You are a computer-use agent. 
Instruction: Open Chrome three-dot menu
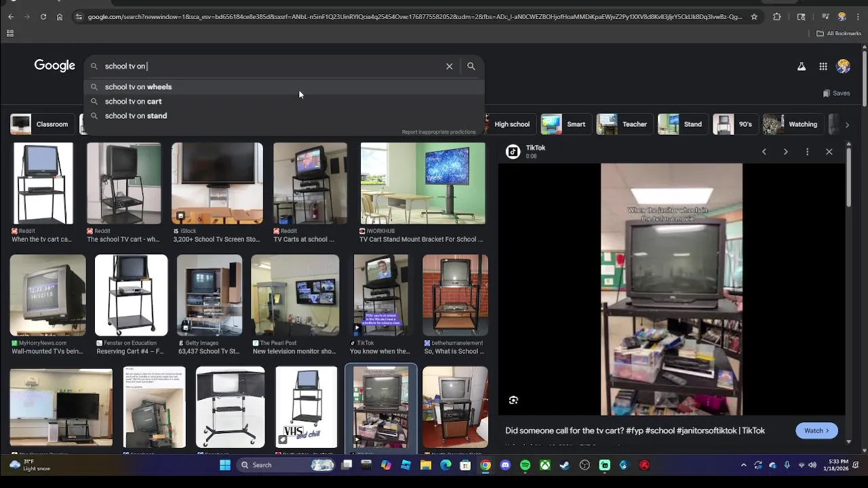[858, 17]
